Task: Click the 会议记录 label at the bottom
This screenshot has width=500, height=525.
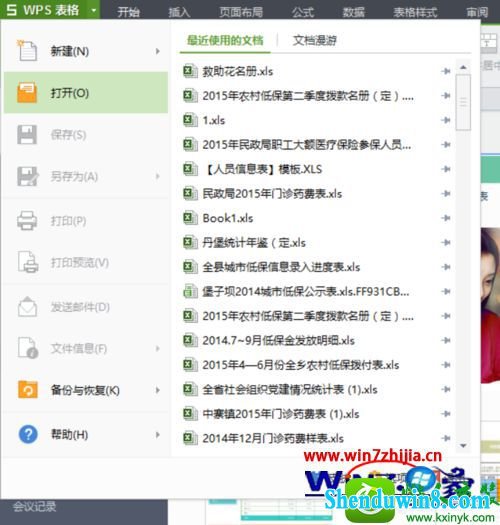Action: [34, 507]
